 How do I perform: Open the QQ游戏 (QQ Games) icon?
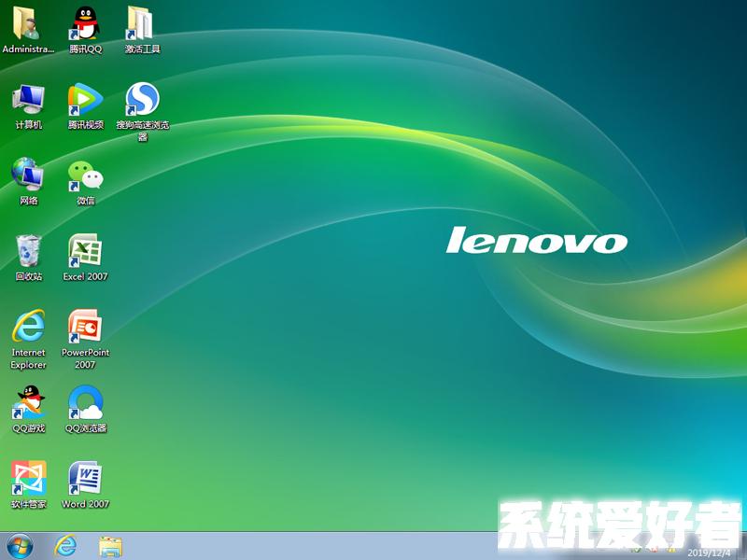[x=28, y=403]
